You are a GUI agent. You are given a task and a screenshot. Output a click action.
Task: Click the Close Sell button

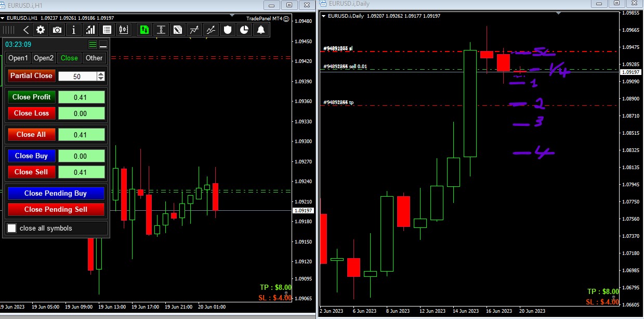tap(32, 172)
